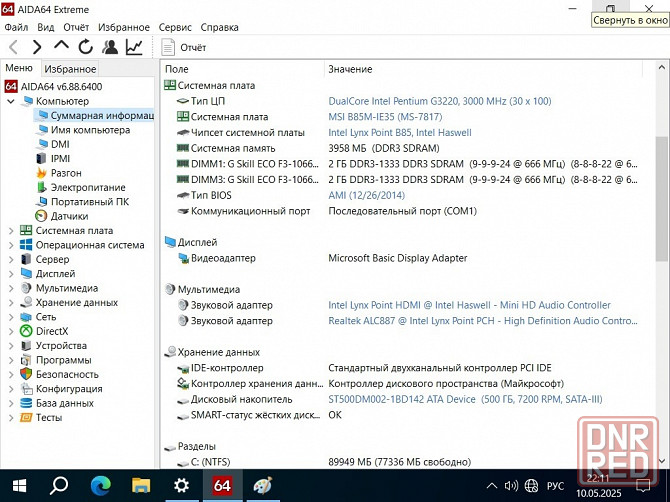Open the Файл menu
670x502 pixels.
[16, 27]
